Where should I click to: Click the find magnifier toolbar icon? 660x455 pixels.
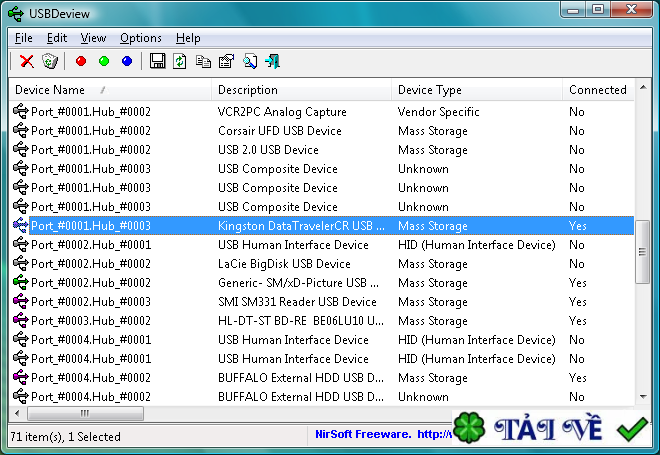tap(249, 62)
